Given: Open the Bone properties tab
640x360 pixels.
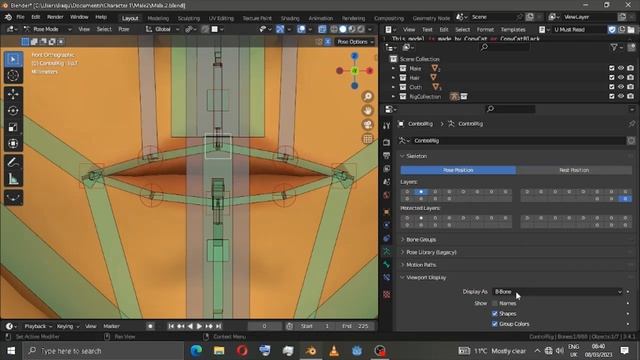Looking at the screenshot, I should pos(387,264).
